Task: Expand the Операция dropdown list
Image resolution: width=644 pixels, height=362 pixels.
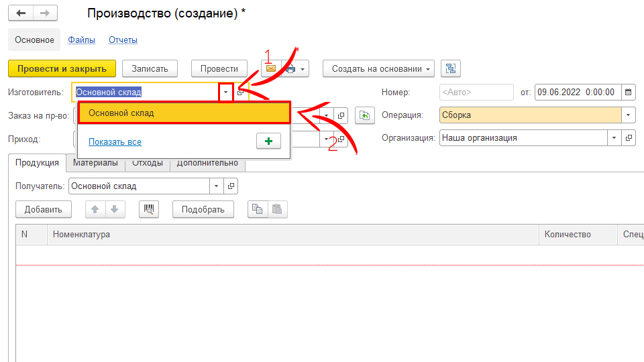Action: pos(628,115)
